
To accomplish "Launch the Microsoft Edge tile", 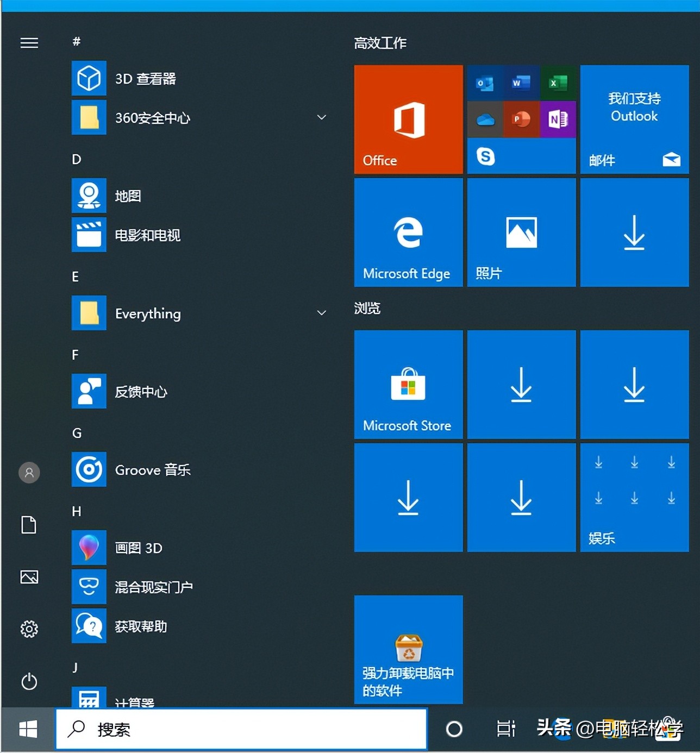I will point(409,233).
